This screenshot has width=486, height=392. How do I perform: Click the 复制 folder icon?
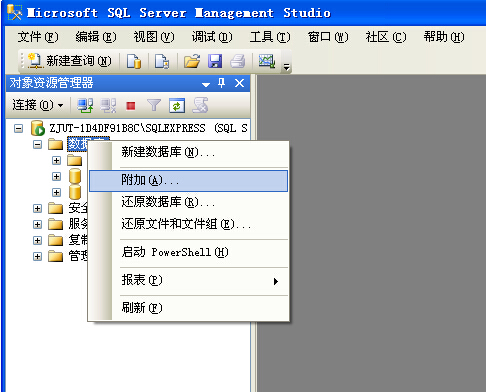point(56,240)
